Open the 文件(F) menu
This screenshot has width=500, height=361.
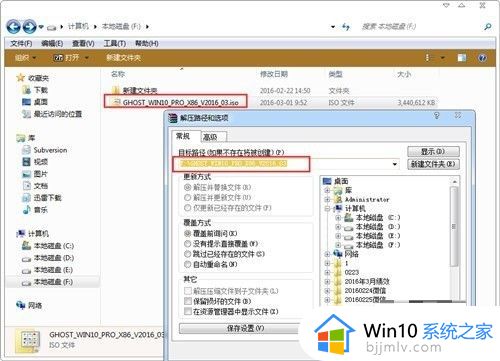(21, 44)
